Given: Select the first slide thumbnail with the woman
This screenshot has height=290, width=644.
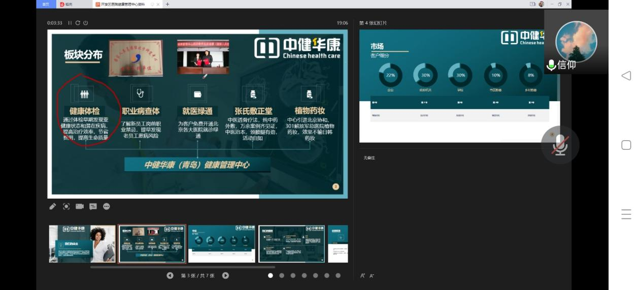Looking at the screenshot, I should coord(82,244).
